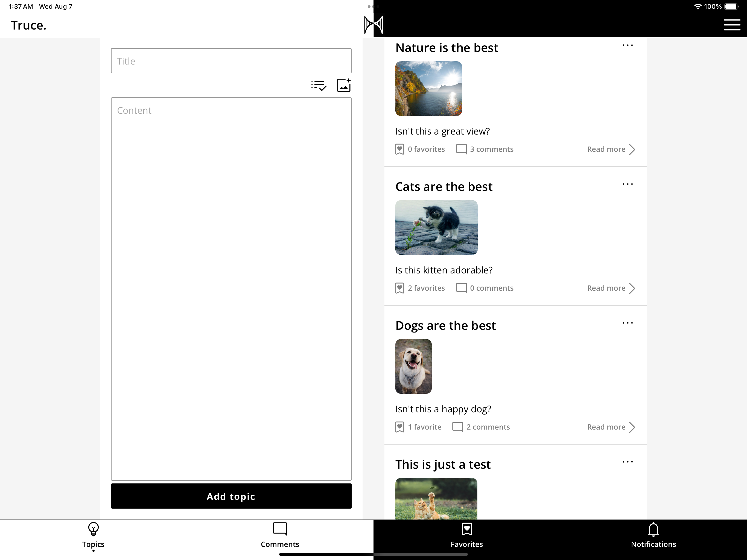Image resolution: width=747 pixels, height=560 pixels.
Task: Click the text Is this kitten adorable?
Action: 444,270
